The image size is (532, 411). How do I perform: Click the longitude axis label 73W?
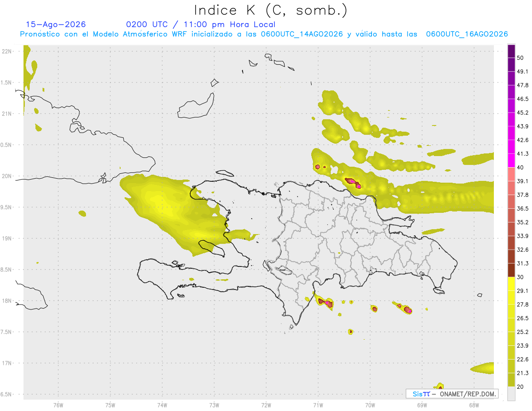[214, 405]
